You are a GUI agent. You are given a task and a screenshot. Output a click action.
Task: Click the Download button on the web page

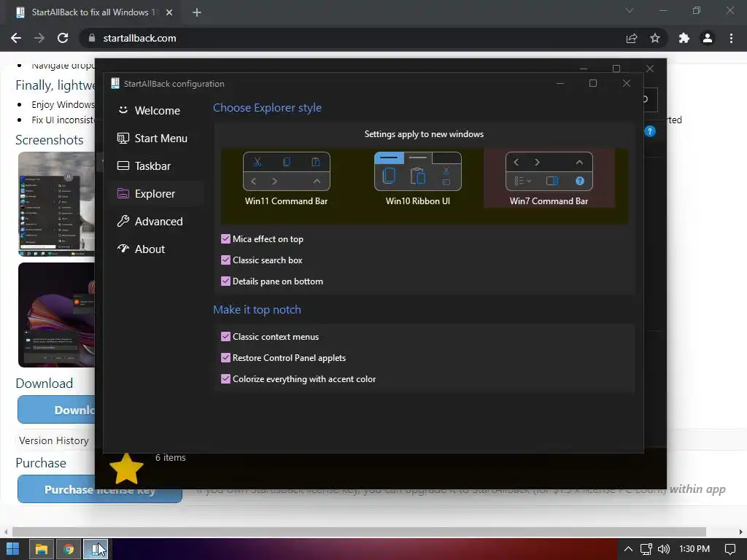(x=56, y=410)
